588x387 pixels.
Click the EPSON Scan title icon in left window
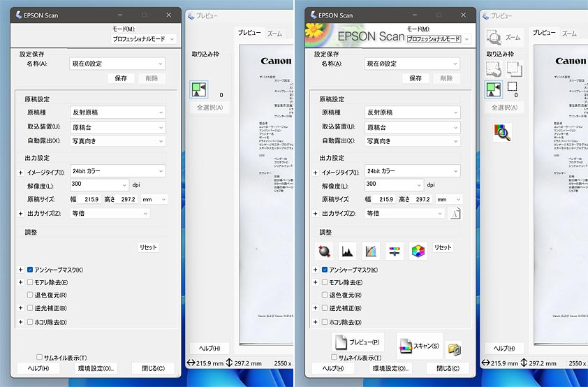click(x=19, y=15)
